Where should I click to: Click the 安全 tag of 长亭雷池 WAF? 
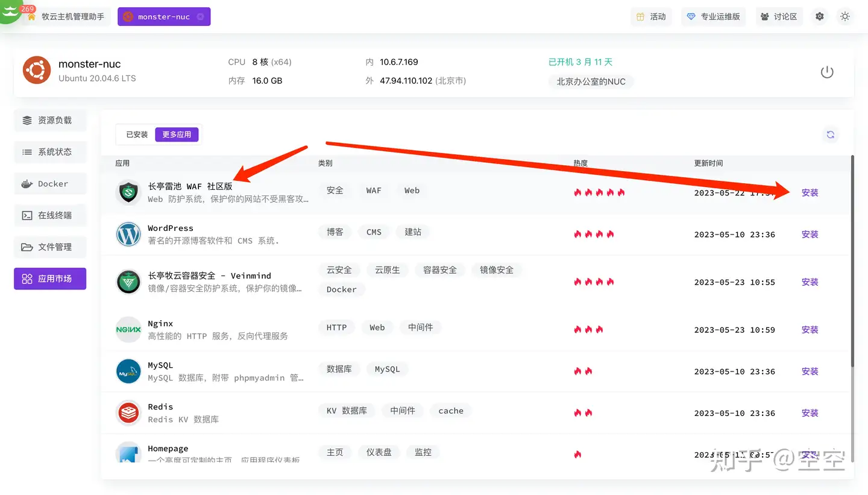[335, 191]
